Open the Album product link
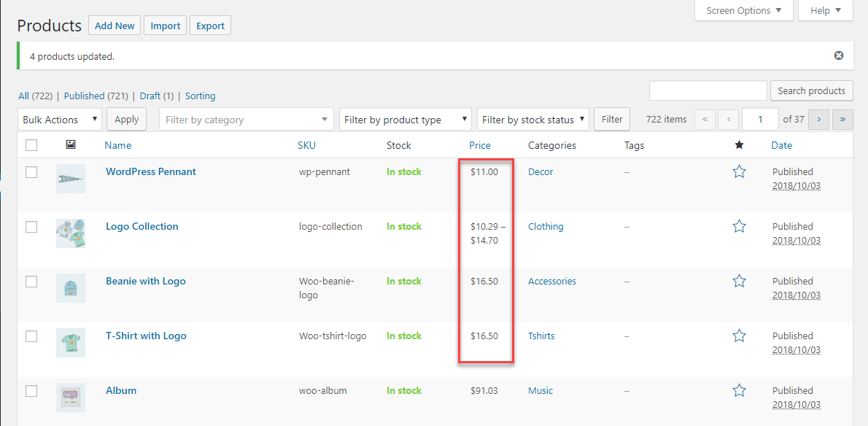868x426 pixels. point(120,390)
